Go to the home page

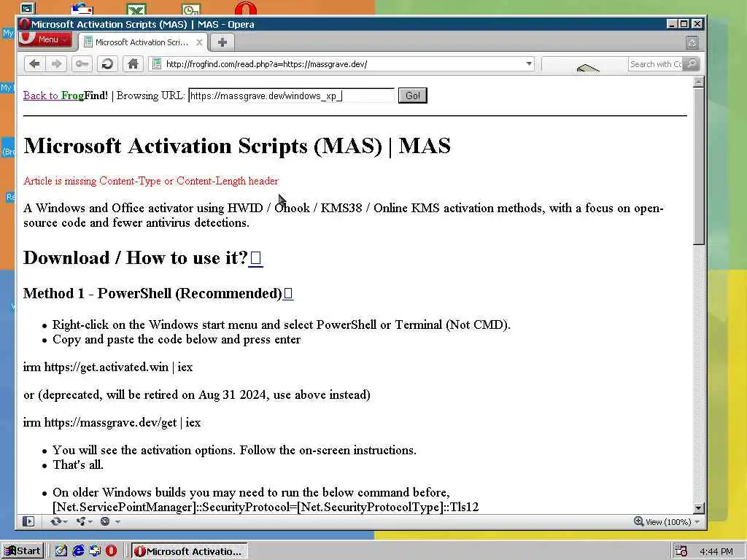coord(133,64)
